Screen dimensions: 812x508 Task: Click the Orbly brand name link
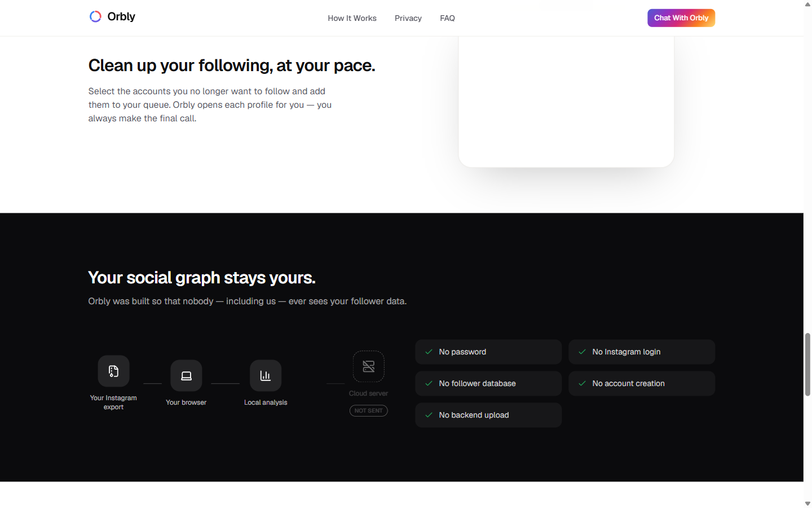click(x=121, y=17)
